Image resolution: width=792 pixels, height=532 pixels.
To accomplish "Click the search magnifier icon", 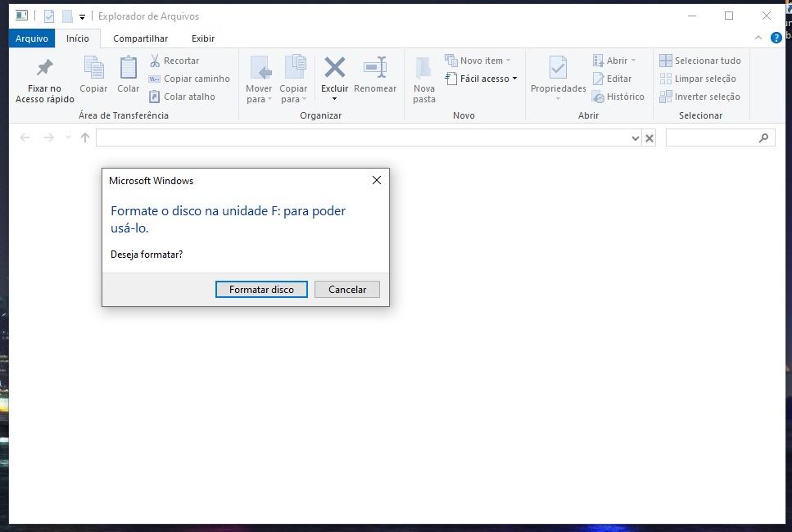I will click(763, 138).
